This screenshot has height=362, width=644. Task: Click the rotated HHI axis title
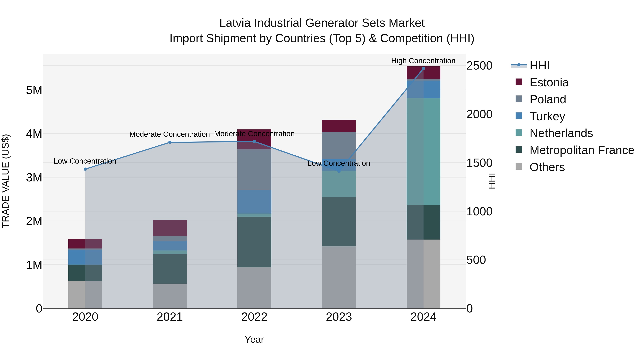coord(492,181)
